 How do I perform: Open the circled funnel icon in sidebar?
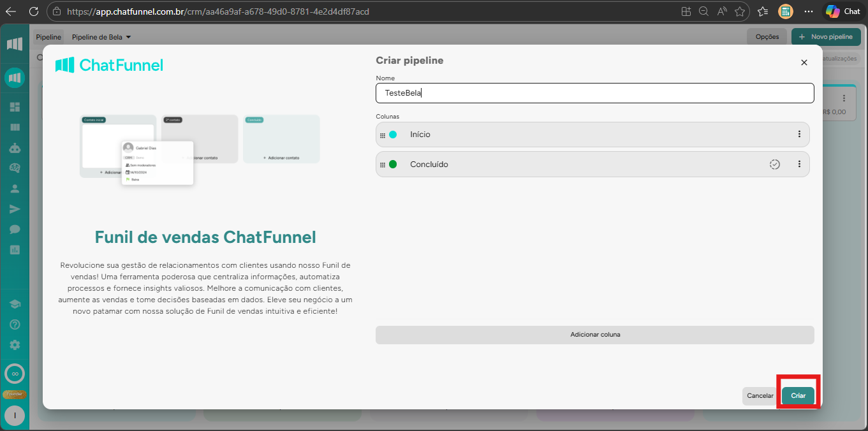(15, 78)
